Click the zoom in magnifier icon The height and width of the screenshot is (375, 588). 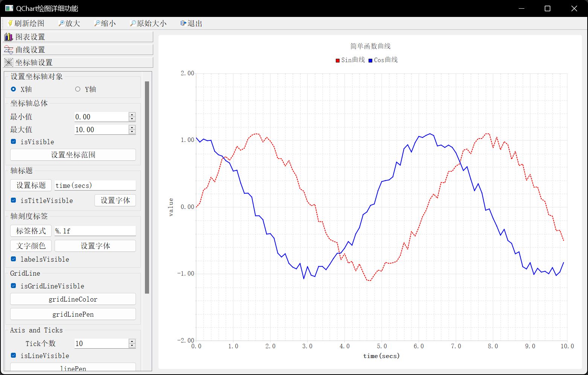point(61,23)
